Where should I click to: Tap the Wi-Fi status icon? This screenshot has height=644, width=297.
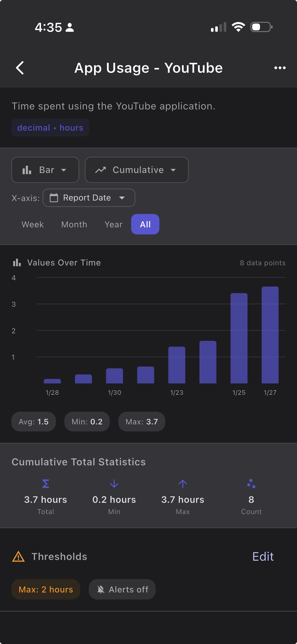(x=238, y=27)
